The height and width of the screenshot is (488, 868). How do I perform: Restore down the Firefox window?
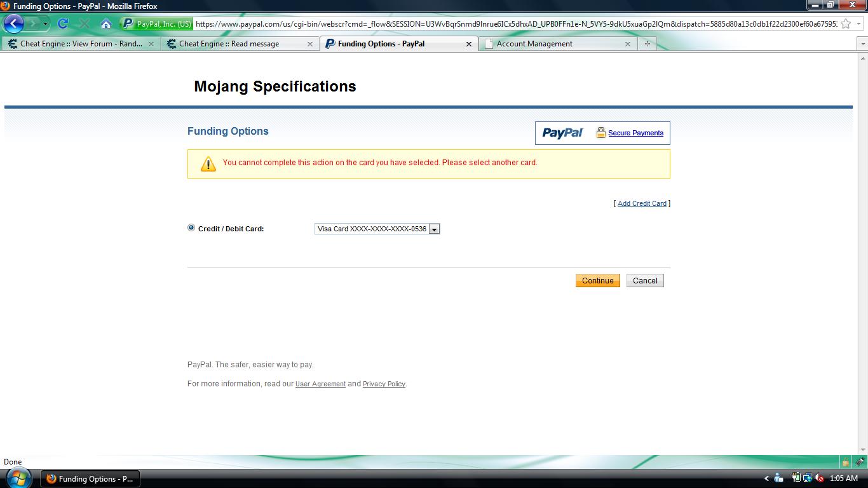pos(830,5)
